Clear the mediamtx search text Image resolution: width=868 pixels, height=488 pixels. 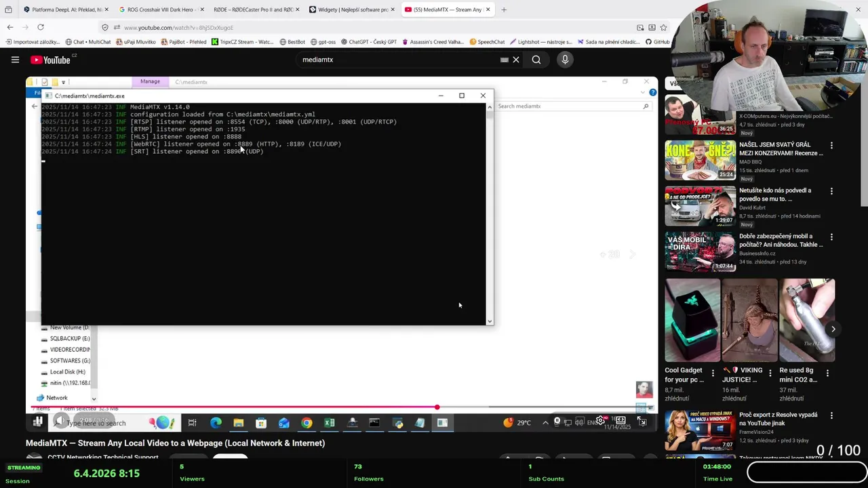coord(516,60)
